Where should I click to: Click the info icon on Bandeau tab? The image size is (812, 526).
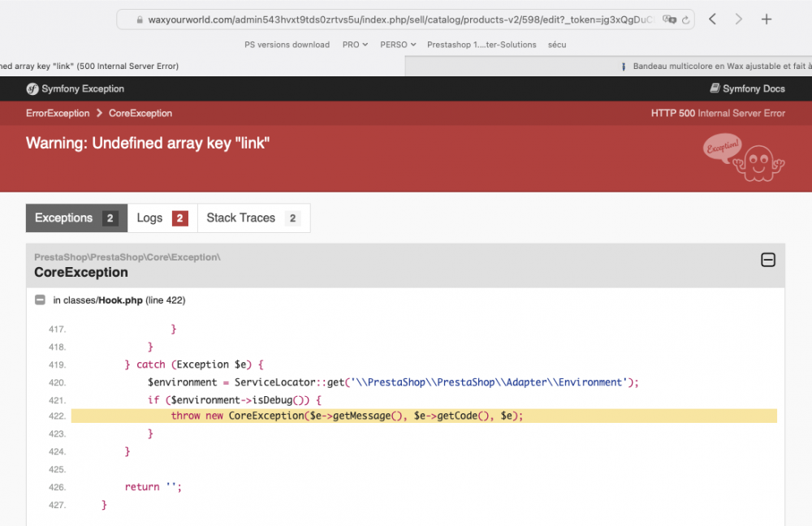[624, 67]
